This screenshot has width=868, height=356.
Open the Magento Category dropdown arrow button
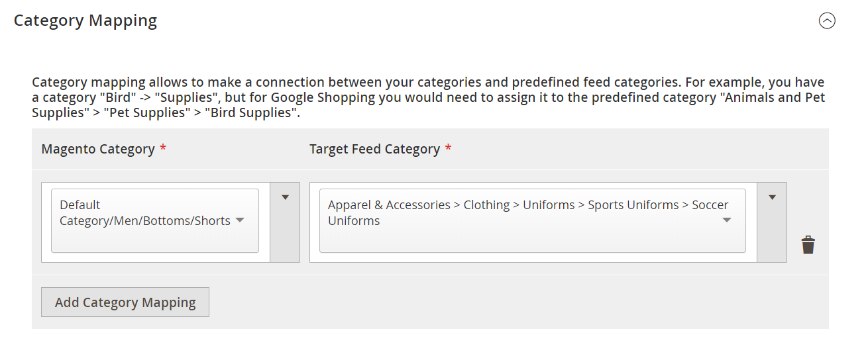pyautogui.click(x=286, y=222)
